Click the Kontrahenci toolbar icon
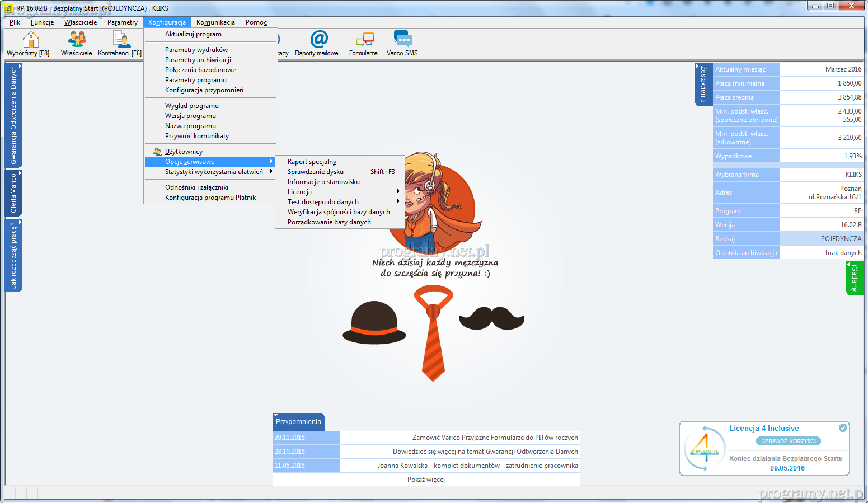This screenshot has width=868, height=503. pos(120,40)
